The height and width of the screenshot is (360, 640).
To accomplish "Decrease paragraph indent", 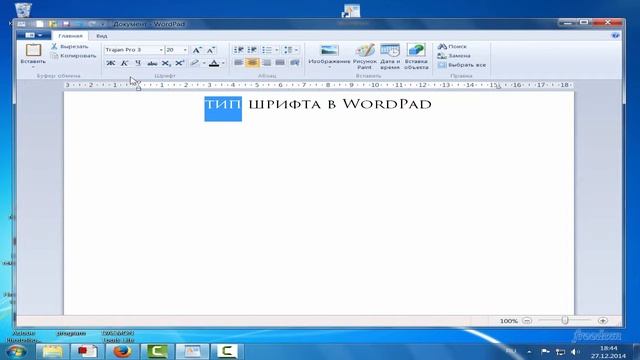I will pyautogui.click(x=238, y=50).
